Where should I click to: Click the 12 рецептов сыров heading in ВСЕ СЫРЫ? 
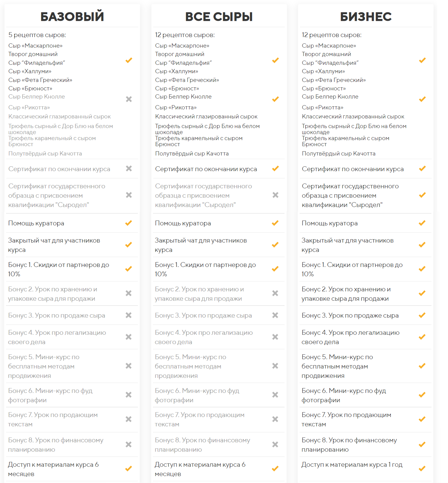[x=185, y=35]
